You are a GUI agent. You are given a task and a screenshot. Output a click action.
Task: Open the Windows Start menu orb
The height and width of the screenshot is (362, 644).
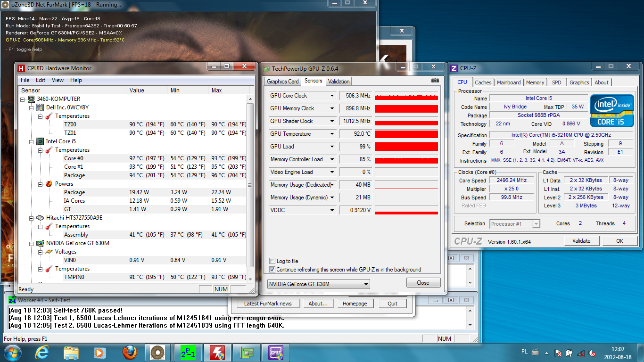coord(12,353)
